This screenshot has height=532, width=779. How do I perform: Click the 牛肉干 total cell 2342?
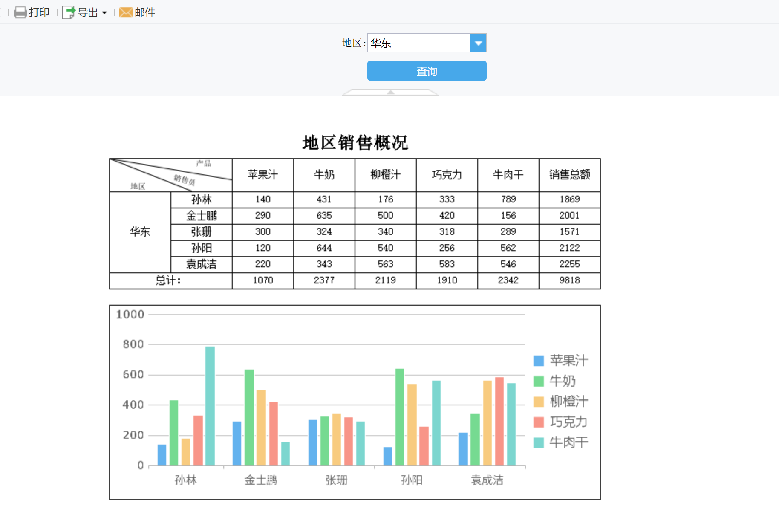(x=508, y=281)
